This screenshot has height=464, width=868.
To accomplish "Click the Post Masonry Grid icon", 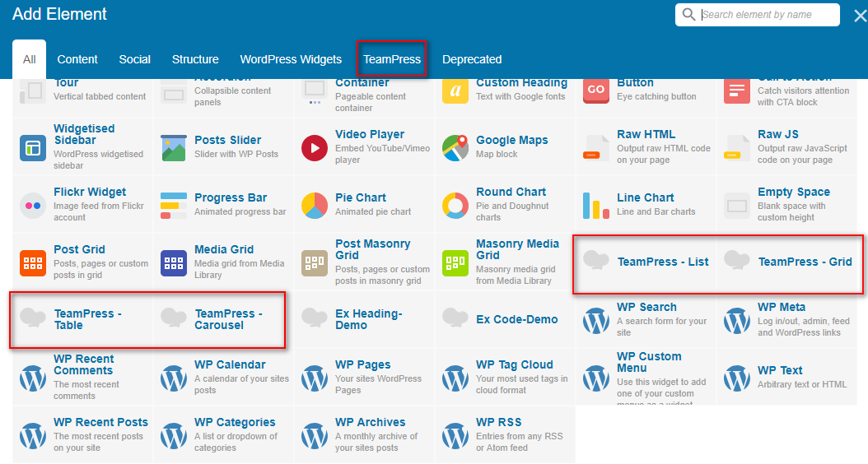I will [x=315, y=262].
